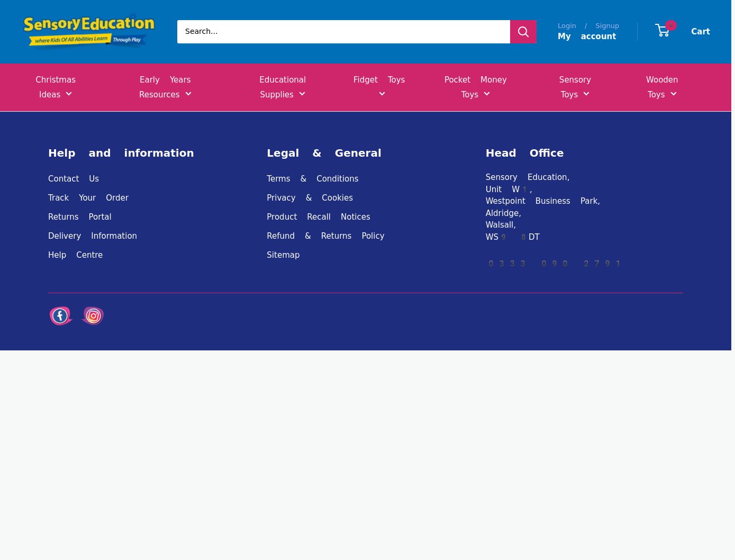Open the shopping cart icon
The image size is (735, 560).
(x=663, y=31)
